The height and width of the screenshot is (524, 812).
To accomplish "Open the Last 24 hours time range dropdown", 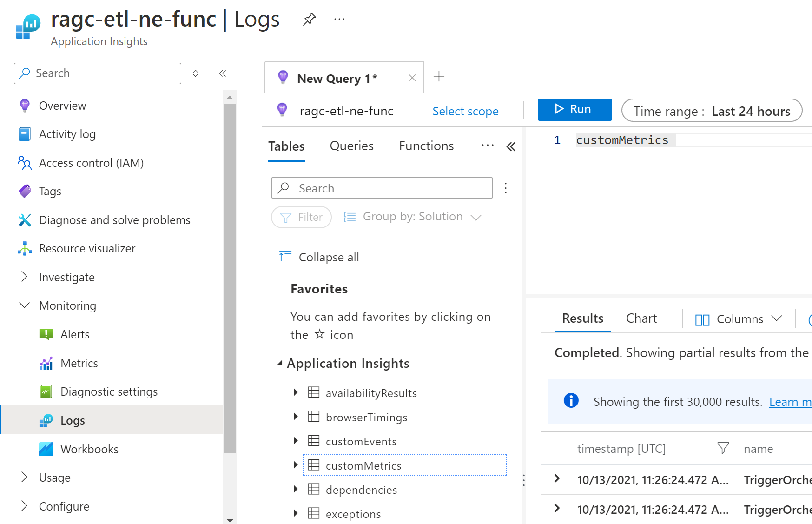I will [x=713, y=111].
